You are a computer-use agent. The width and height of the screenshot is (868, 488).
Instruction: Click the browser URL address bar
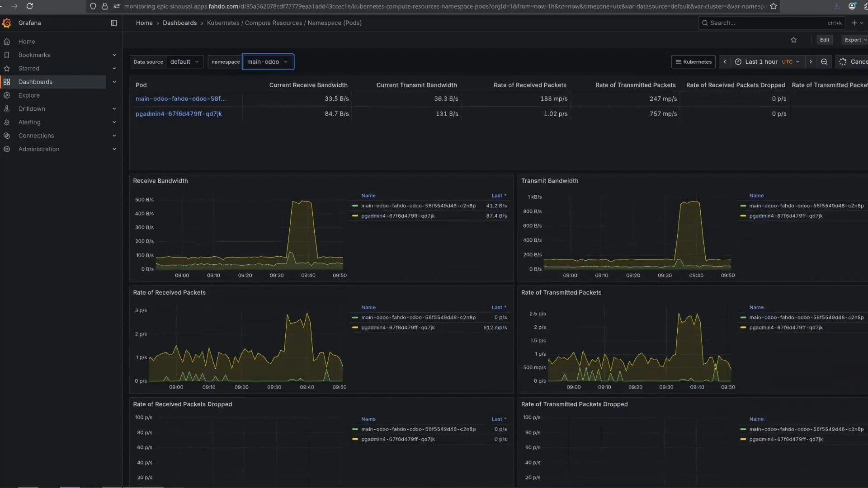click(x=444, y=6)
